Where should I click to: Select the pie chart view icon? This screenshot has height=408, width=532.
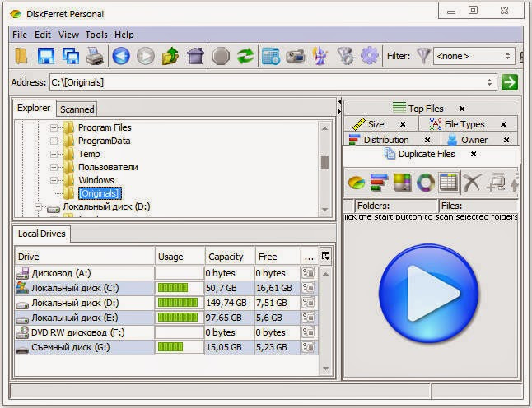click(357, 183)
